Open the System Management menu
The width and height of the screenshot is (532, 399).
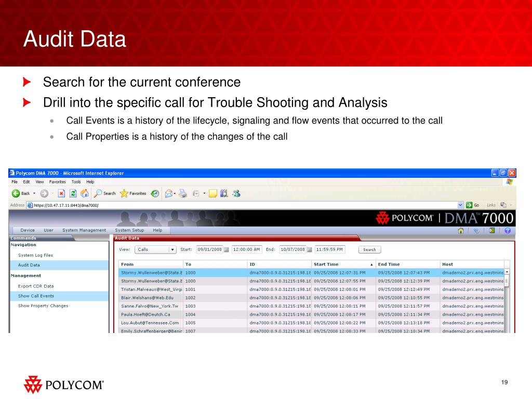(84, 230)
